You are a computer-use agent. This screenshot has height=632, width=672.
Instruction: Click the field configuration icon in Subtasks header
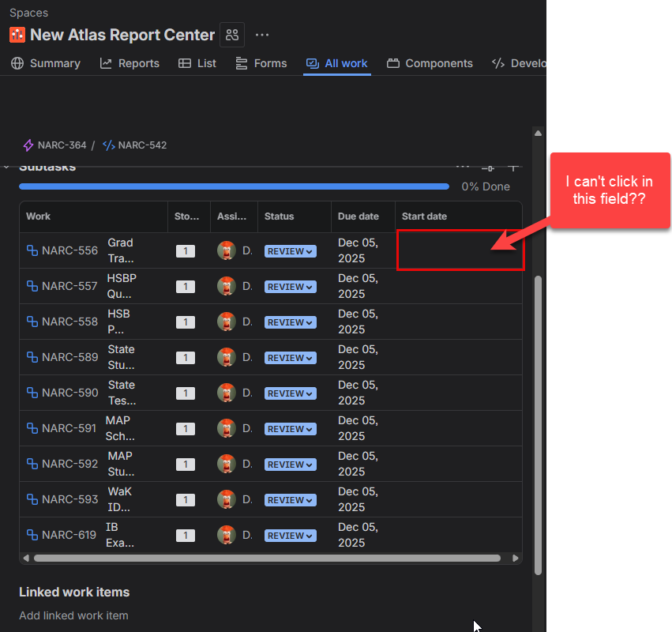(x=487, y=166)
